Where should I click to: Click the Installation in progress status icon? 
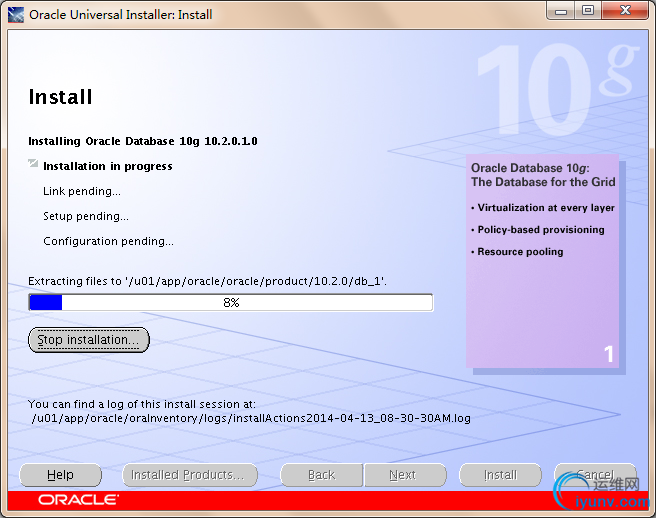(x=33, y=163)
